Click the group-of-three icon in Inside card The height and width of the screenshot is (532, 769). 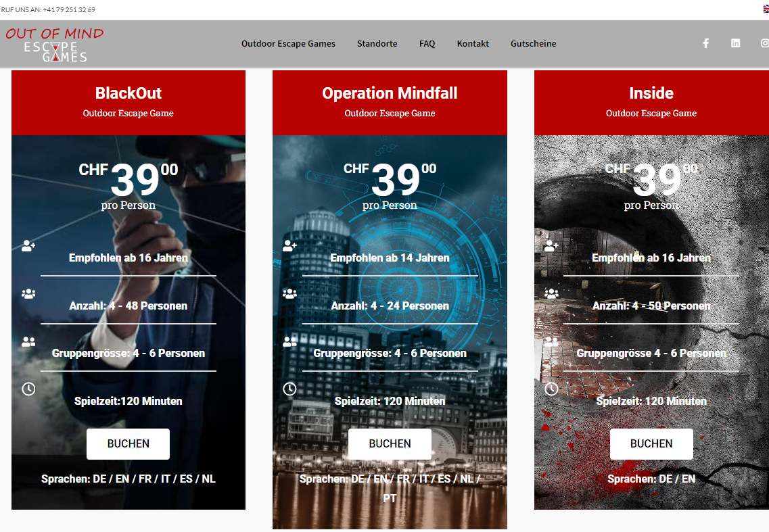[551, 294]
